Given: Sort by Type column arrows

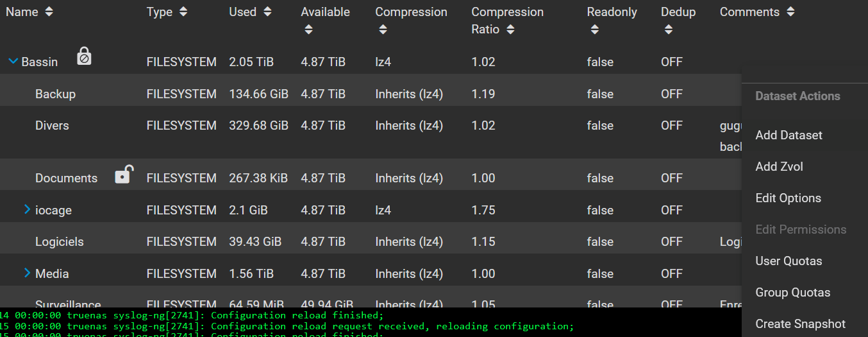Looking at the screenshot, I should coord(183,12).
